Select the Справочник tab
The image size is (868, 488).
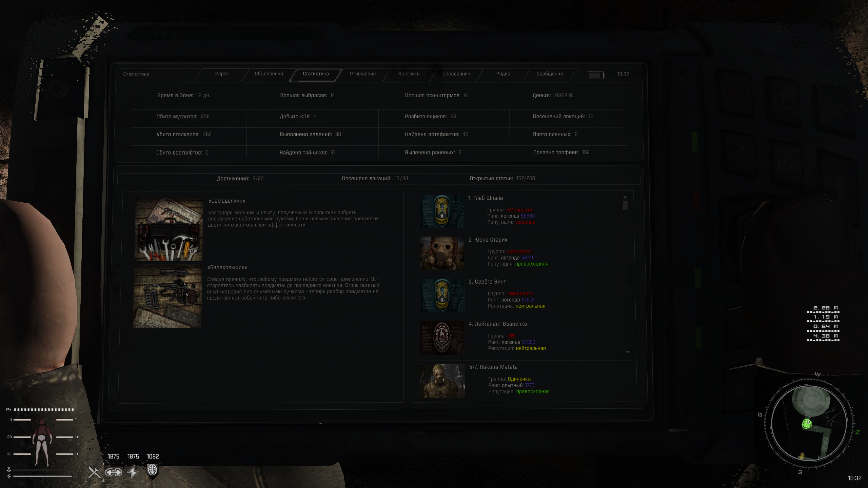(456, 74)
